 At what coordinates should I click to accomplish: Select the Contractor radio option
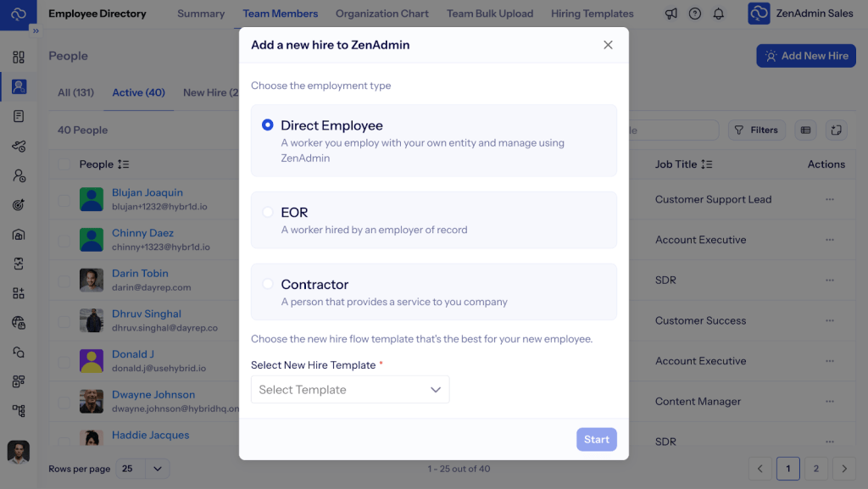268,284
